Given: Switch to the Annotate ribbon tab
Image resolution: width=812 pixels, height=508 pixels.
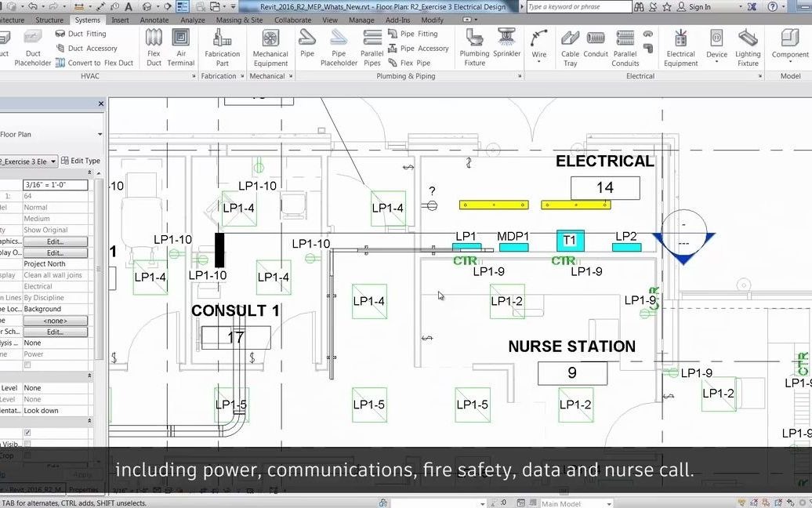Looking at the screenshot, I should tap(154, 20).
